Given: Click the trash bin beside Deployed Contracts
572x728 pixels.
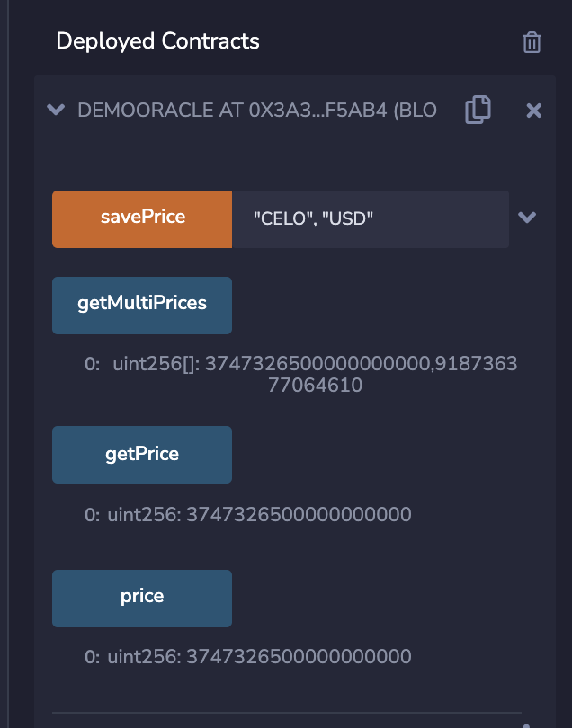Looking at the screenshot, I should pos(532,41).
